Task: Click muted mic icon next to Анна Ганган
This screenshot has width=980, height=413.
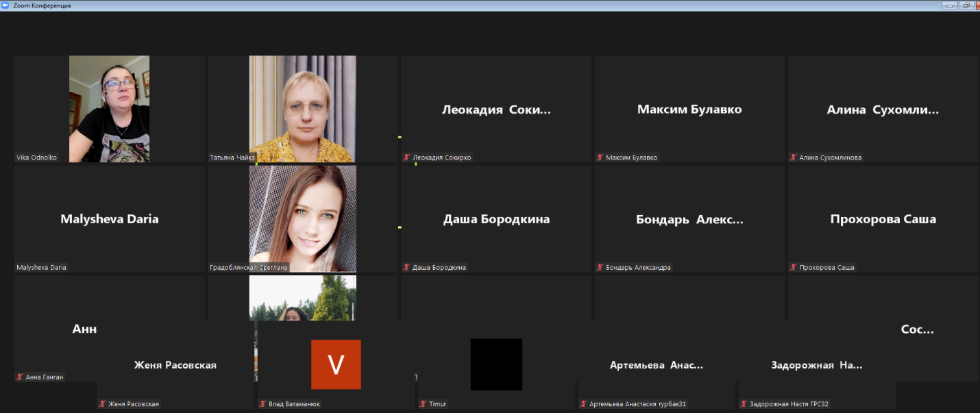Action: pyautogui.click(x=20, y=377)
